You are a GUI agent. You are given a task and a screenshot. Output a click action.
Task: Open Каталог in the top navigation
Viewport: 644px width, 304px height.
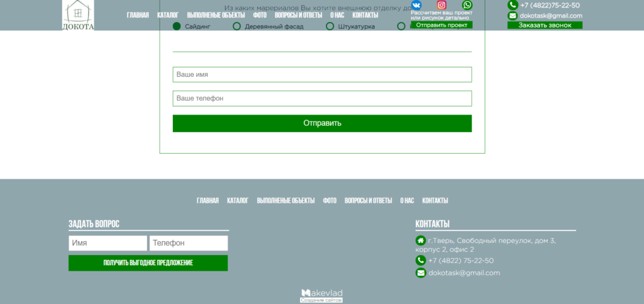(x=168, y=15)
